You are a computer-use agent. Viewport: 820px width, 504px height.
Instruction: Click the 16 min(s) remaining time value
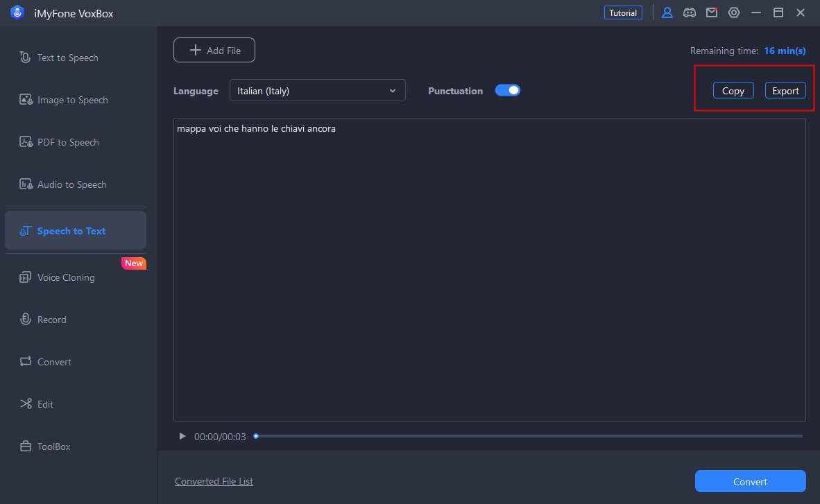coord(785,51)
